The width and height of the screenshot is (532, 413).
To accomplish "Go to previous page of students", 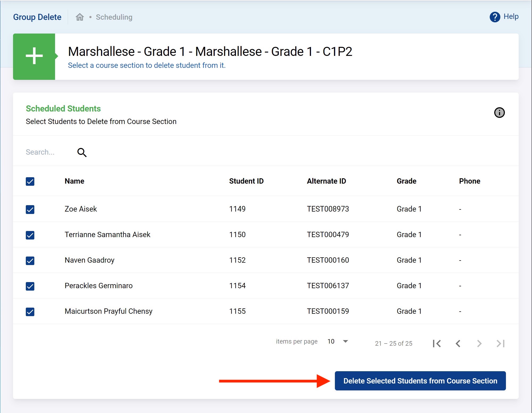I will [x=458, y=344].
